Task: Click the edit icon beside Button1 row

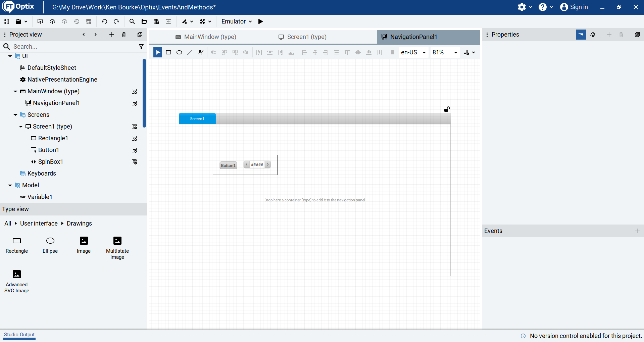Action: [x=135, y=150]
